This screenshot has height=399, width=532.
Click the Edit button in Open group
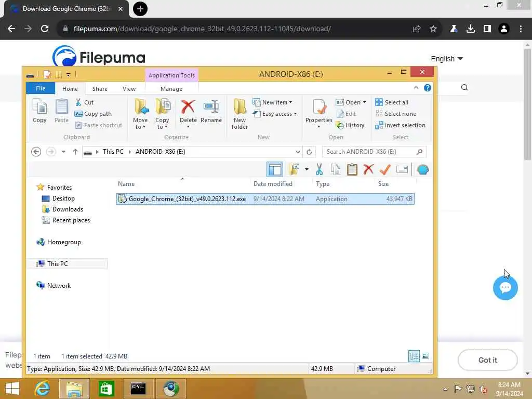pyautogui.click(x=346, y=114)
